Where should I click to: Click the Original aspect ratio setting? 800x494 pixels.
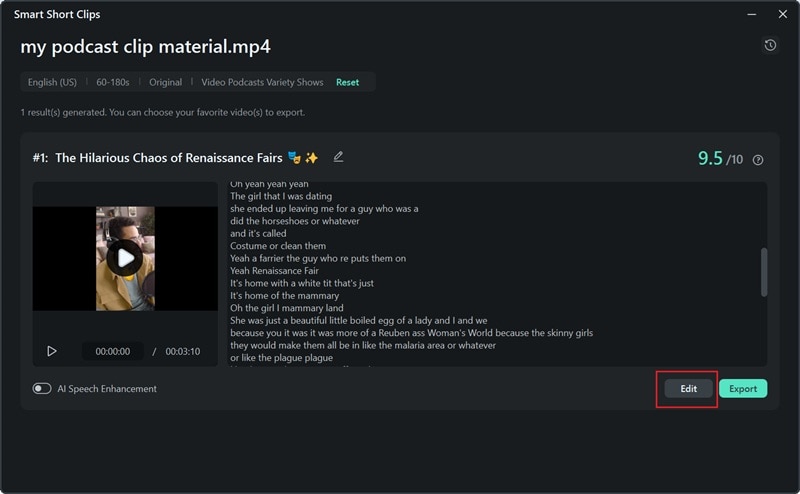[x=166, y=82]
